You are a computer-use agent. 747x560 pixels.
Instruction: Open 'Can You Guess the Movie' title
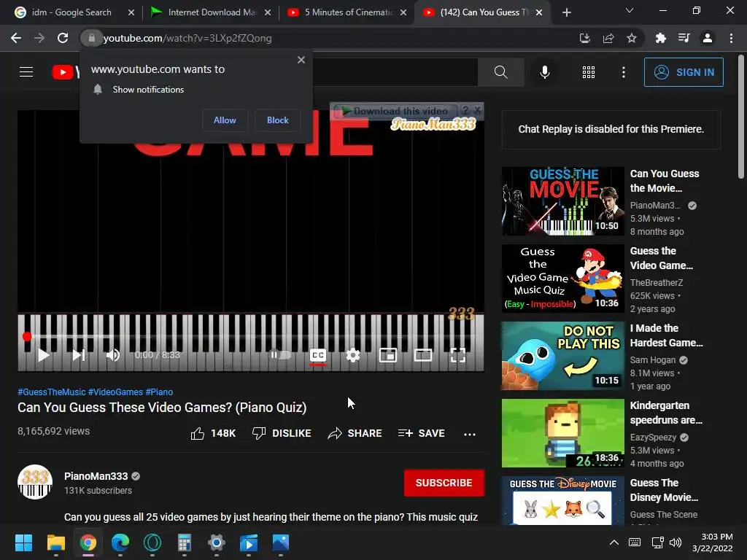665,181
